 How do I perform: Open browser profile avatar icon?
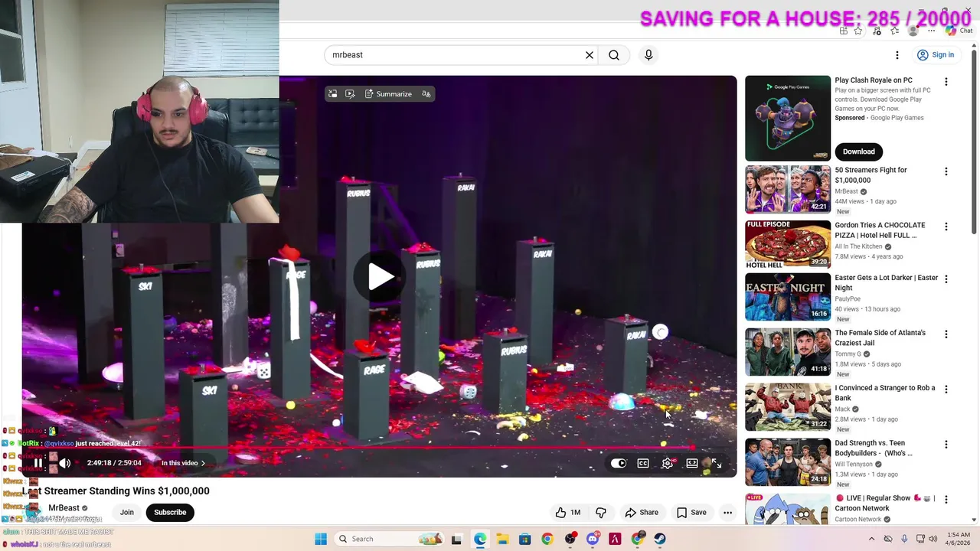click(913, 31)
